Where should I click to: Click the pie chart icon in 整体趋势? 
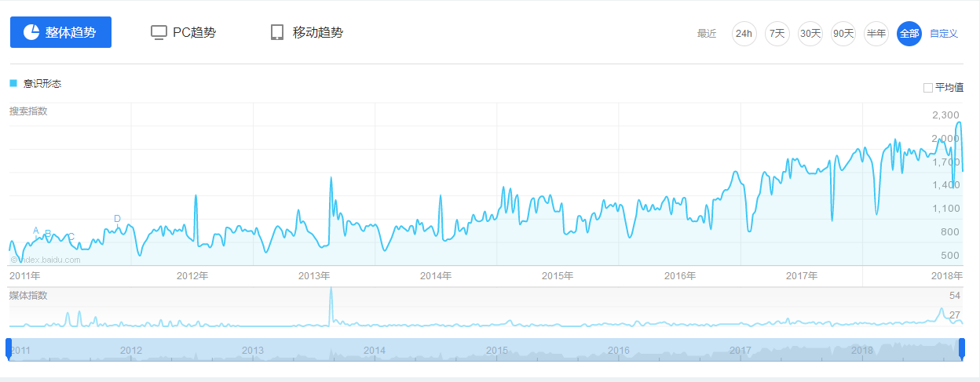click(x=31, y=32)
